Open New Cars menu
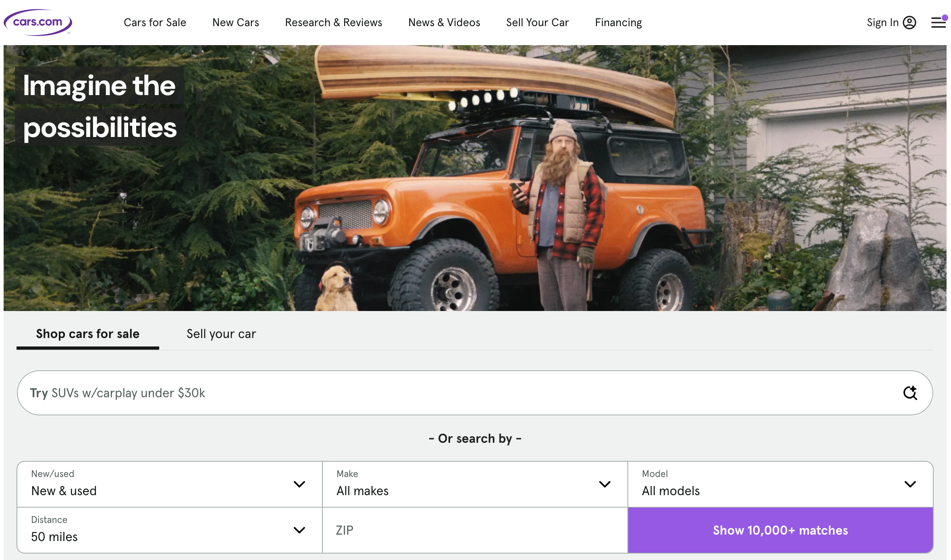This screenshot has width=951, height=560. point(235,23)
